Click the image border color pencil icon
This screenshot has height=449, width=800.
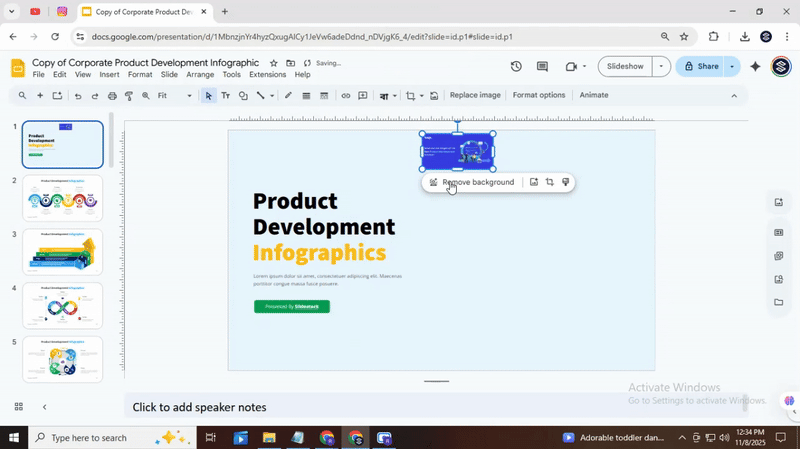tap(288, 96)
